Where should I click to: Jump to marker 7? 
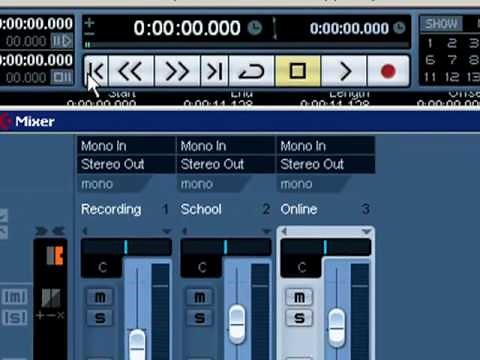click(x=452, y=60)
